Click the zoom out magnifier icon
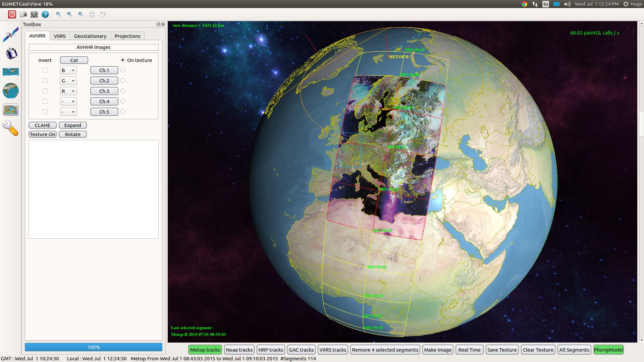Screen dimensions: 644x362 tap(59, 14)
